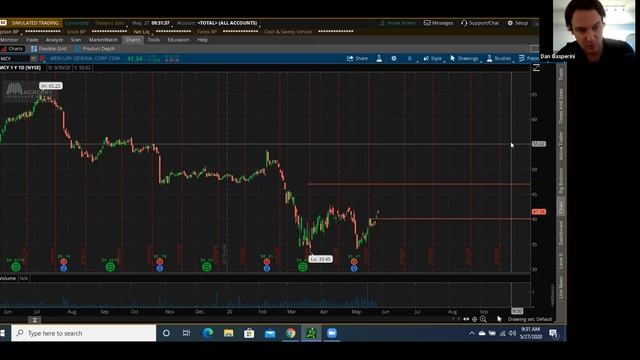Open the Tools tab
The height and width of the screenshot is (360, 640).
[x=153, y=40]
